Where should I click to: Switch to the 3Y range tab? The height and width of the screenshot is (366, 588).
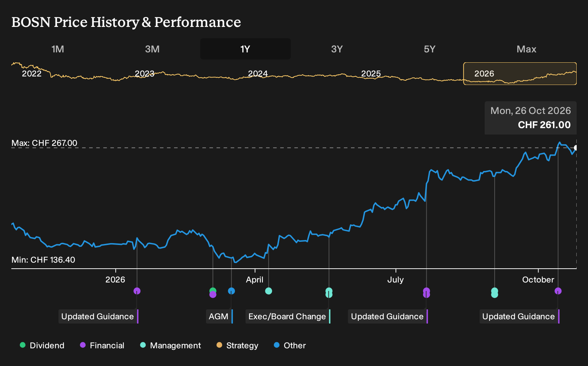(337, 49)
